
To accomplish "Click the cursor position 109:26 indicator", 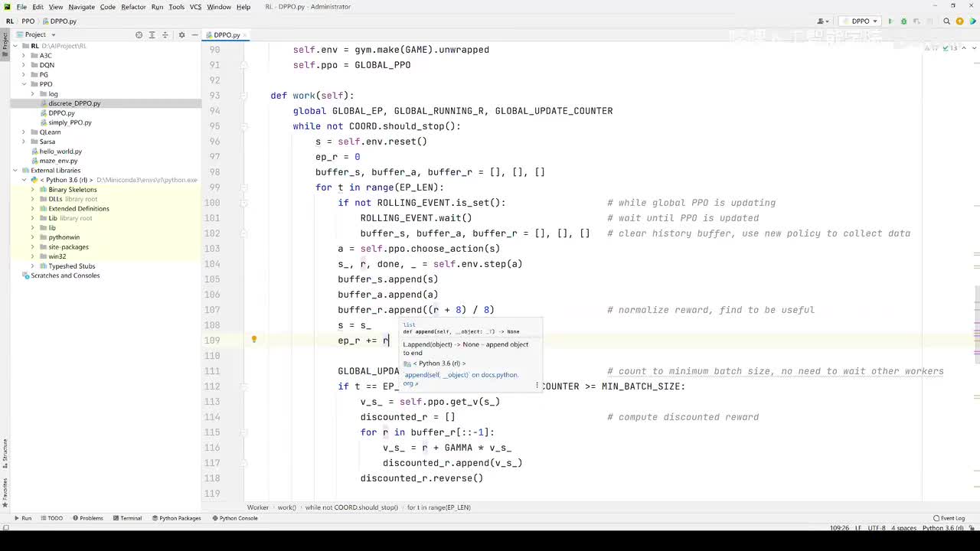I will click(x=840, y=528).
